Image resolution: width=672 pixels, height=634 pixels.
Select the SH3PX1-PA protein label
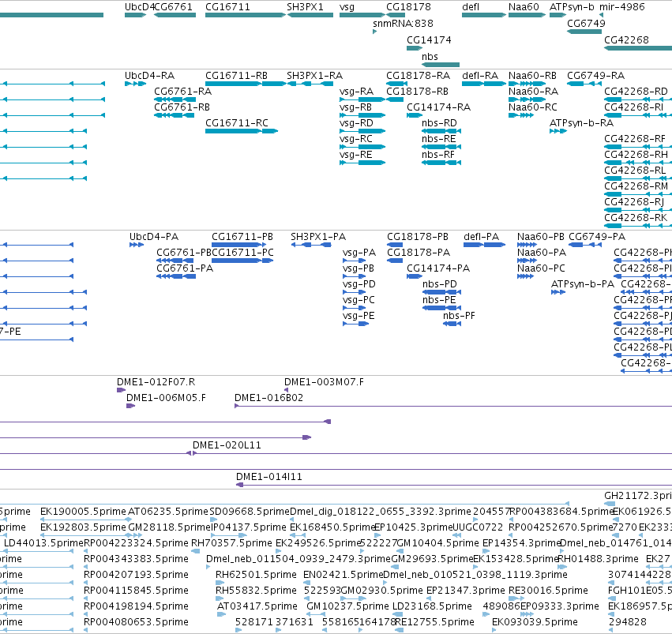(318, 237)
